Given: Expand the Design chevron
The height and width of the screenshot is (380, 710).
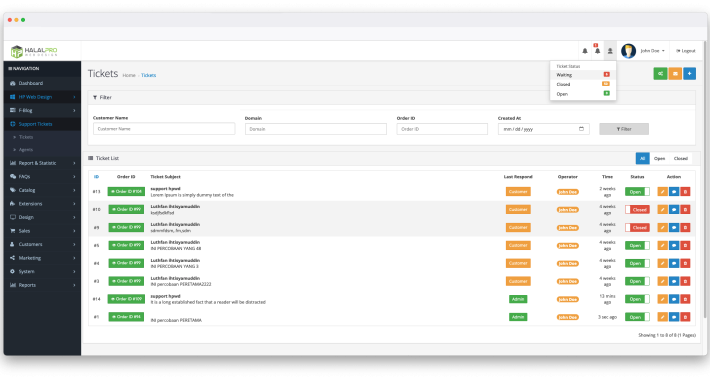Looking at the screenshot, I should 74,217.
